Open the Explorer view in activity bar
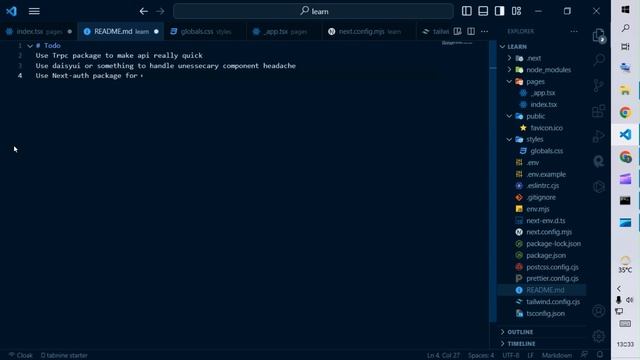 coord(599,36)
